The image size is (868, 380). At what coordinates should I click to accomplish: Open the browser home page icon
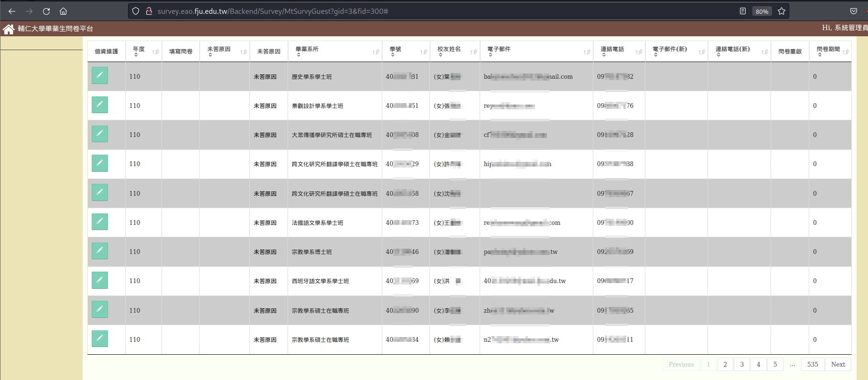[x=63, y=11]
